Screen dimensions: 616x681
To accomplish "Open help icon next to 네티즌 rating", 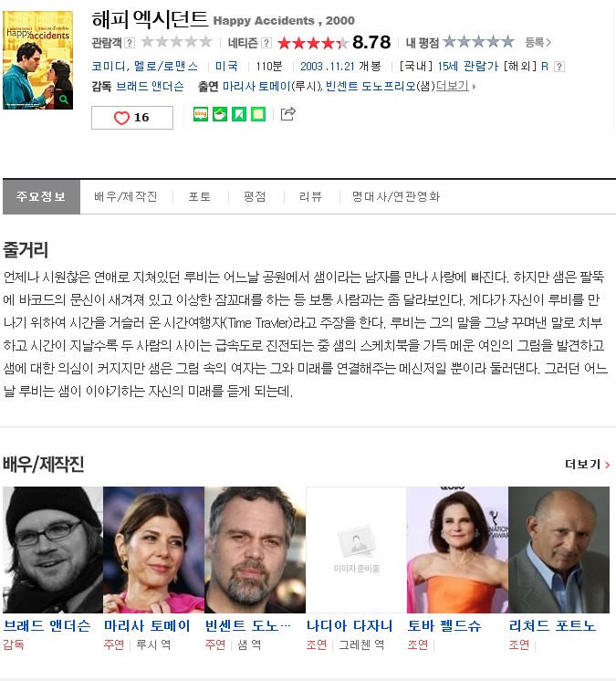I will (266, 43).
